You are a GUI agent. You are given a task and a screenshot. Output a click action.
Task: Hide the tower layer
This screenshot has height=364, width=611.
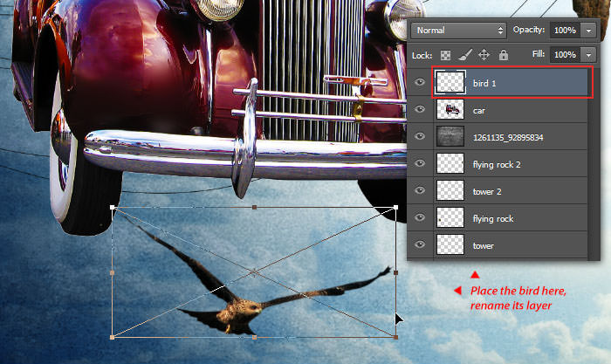click(x=420, y=244)
